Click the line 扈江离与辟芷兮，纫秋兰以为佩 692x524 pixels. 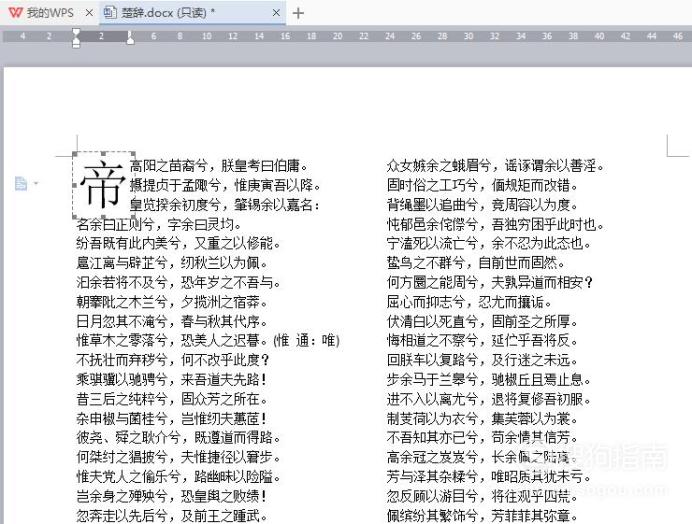click(x=172, y=263)
